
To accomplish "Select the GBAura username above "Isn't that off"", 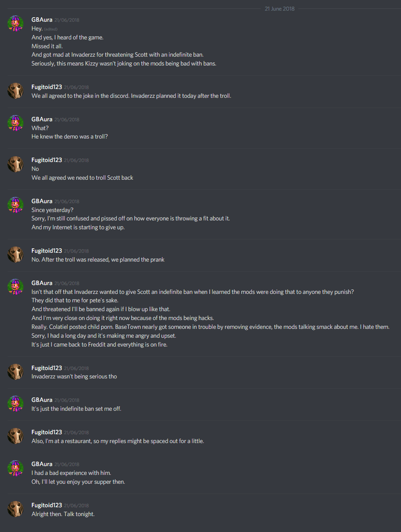I will coord(42,283).
